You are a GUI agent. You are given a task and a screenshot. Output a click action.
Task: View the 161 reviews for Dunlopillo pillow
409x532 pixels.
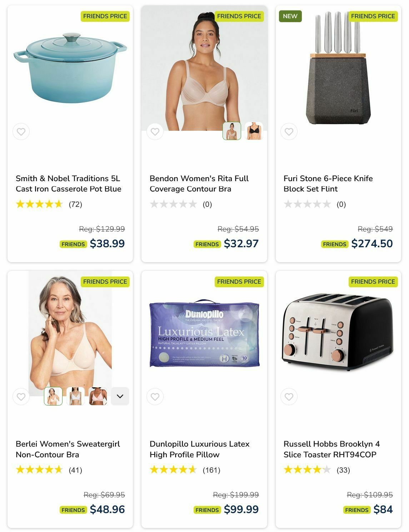pyautogui.click(x=211, y=470)
